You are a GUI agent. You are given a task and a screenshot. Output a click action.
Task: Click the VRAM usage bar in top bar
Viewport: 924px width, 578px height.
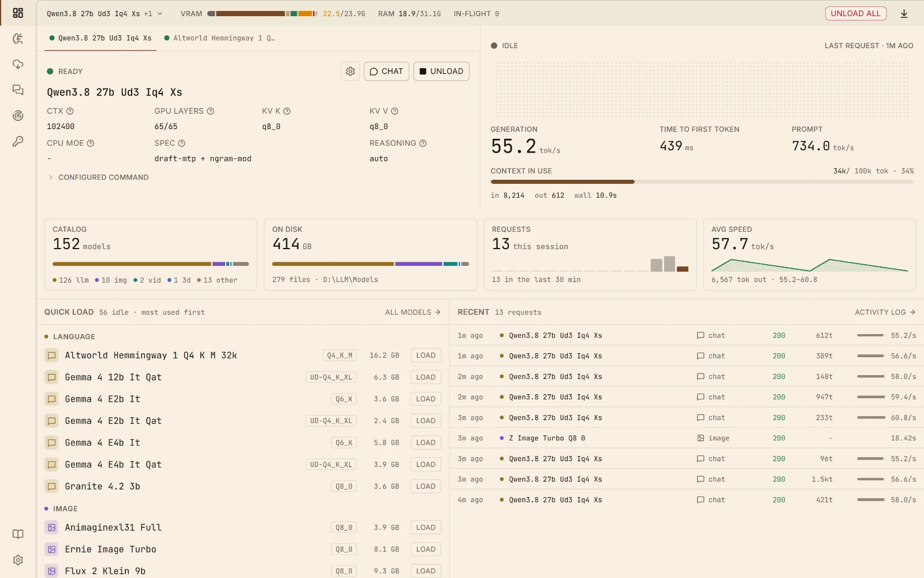pos(263,13)
